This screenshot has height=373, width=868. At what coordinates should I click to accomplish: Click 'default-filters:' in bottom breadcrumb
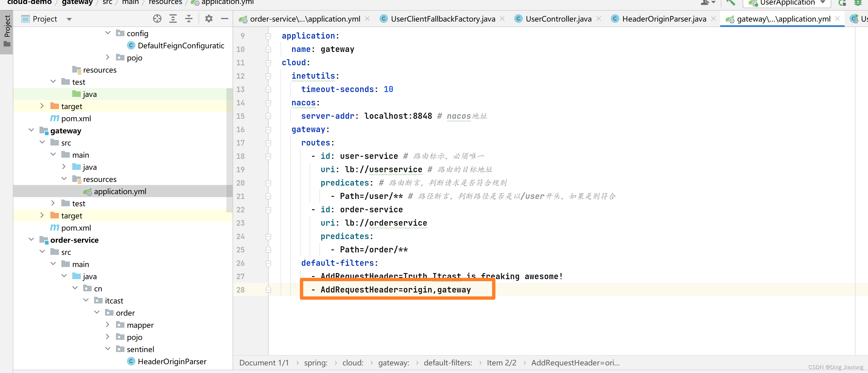[448, 363]
